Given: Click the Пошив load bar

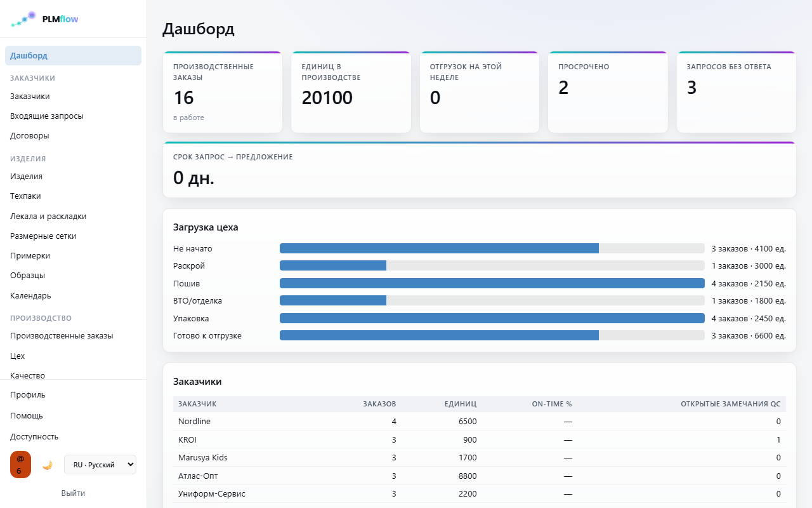Looking at the screenshot, I should (x=492, y=283).
